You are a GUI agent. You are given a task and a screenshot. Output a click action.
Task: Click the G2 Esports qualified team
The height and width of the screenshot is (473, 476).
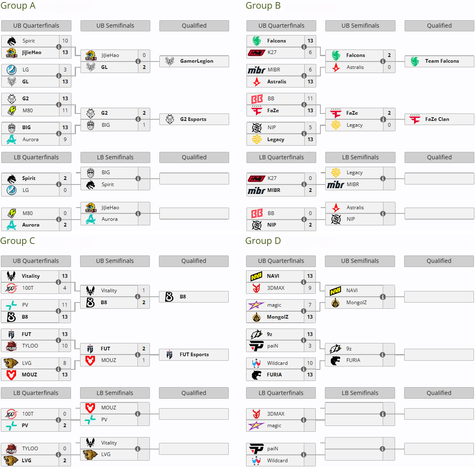194,119
